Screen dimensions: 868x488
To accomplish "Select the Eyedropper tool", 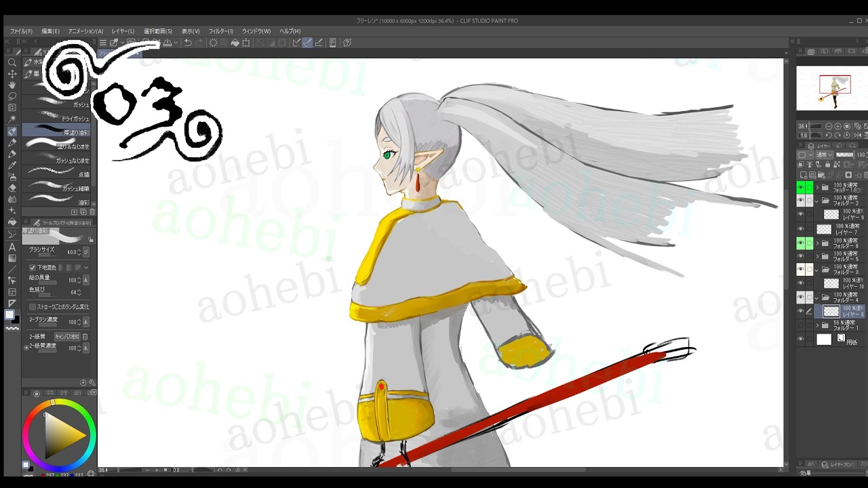I will click(x=12, y=165).
